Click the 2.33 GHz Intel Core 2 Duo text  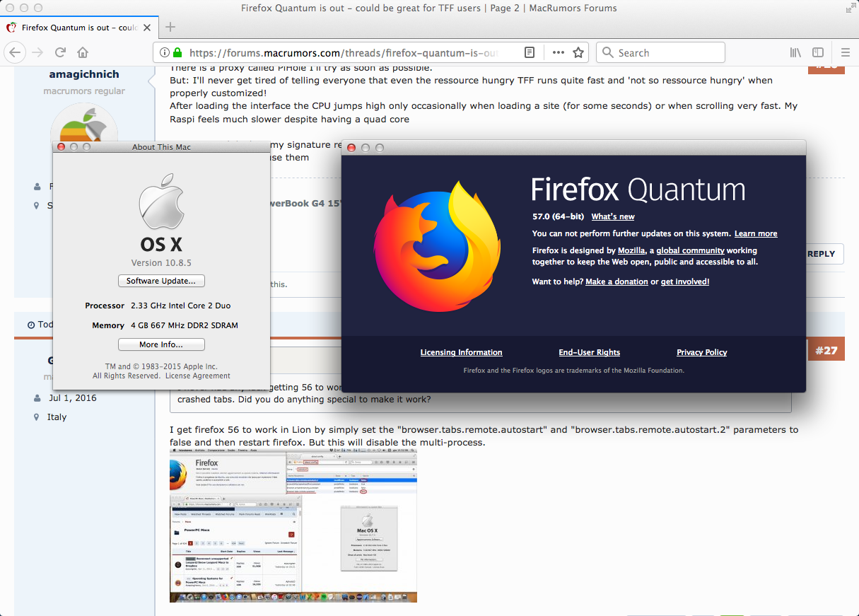click(180, 306)
